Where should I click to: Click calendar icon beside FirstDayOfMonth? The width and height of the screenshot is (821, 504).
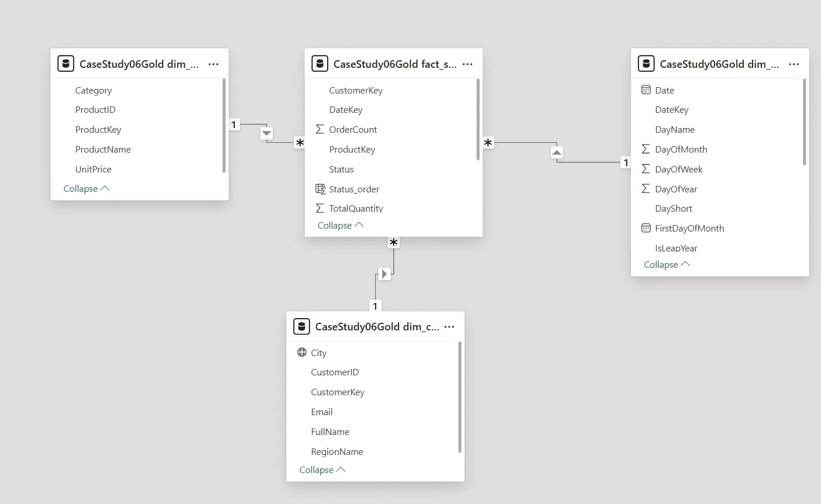tap(646, 228)
